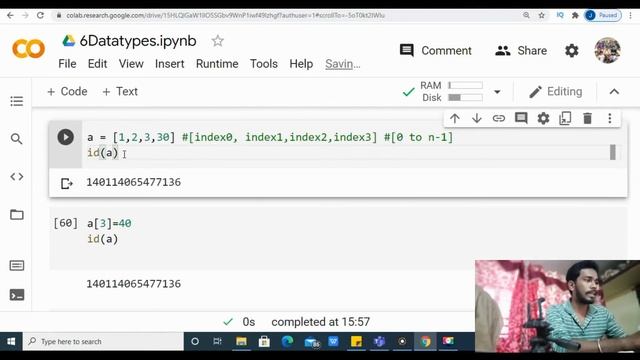Screen dimensions: 640x360
Task: Open File Explorer from taskbar
Action: [241, 341]
